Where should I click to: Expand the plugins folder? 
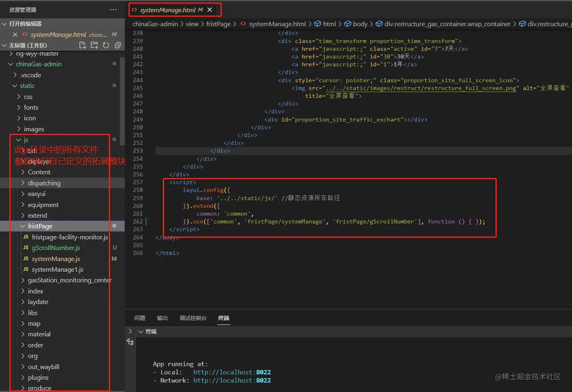pyautogui.click(x=23, y=378)
